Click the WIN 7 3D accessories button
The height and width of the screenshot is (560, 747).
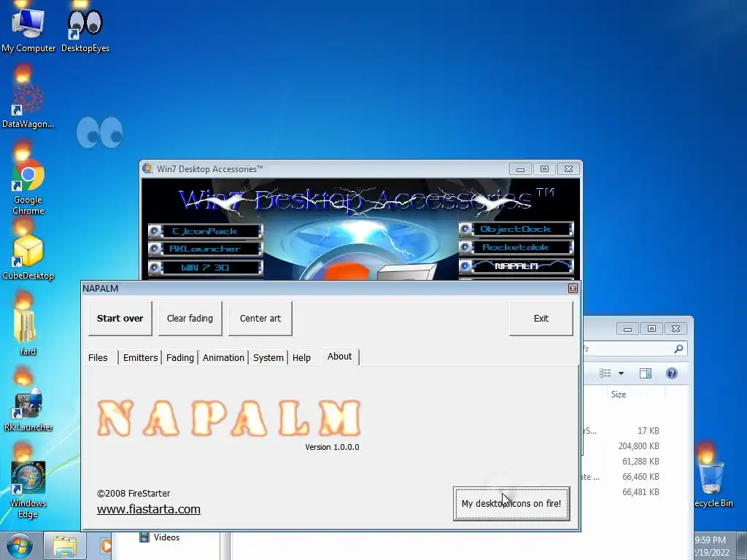click(x=205, y=268)
